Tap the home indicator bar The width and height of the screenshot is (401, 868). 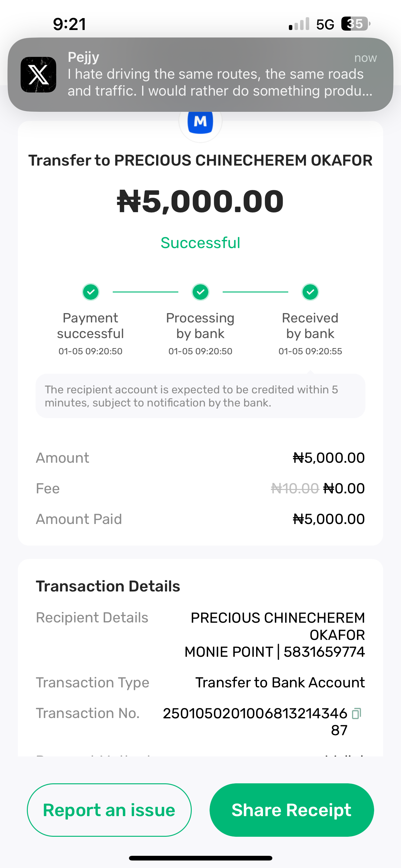pyautogui.click(x=200, y=858)
